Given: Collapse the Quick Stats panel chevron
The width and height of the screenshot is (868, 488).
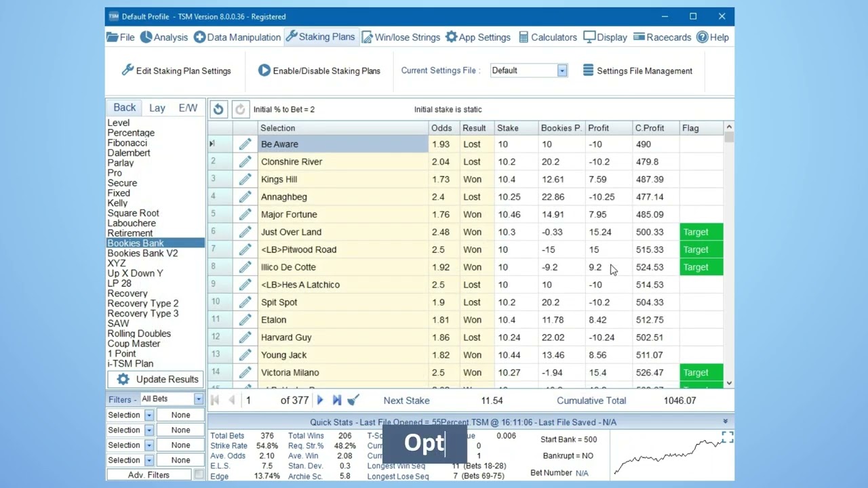Looking at the screenshot, I should (x=725, y=422).
